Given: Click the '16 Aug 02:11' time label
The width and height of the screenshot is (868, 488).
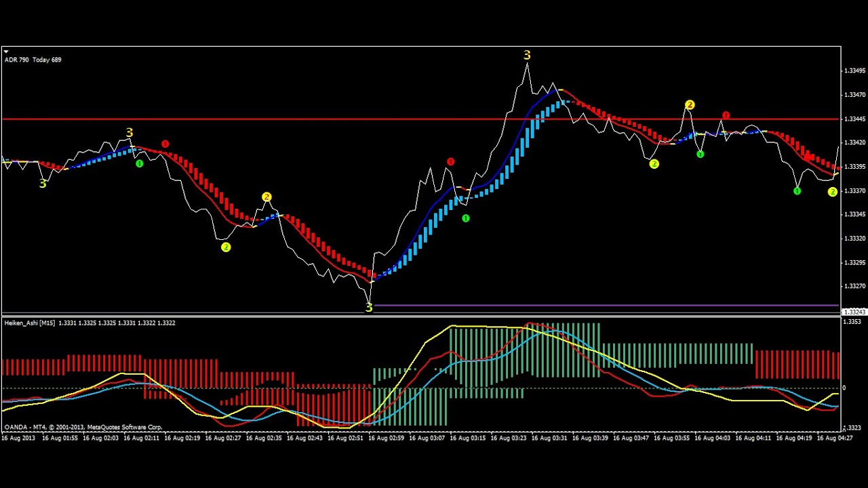Looking at the screenshot, I should point(141,439).
